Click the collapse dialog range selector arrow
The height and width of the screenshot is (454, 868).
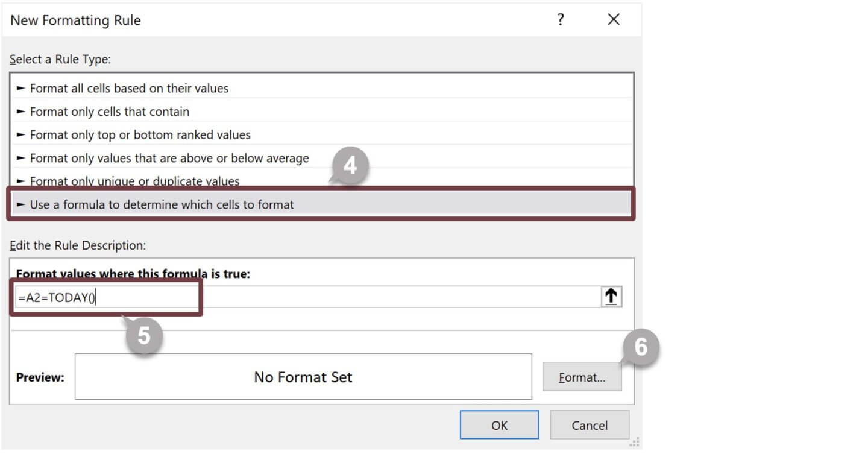coord(611,295)
